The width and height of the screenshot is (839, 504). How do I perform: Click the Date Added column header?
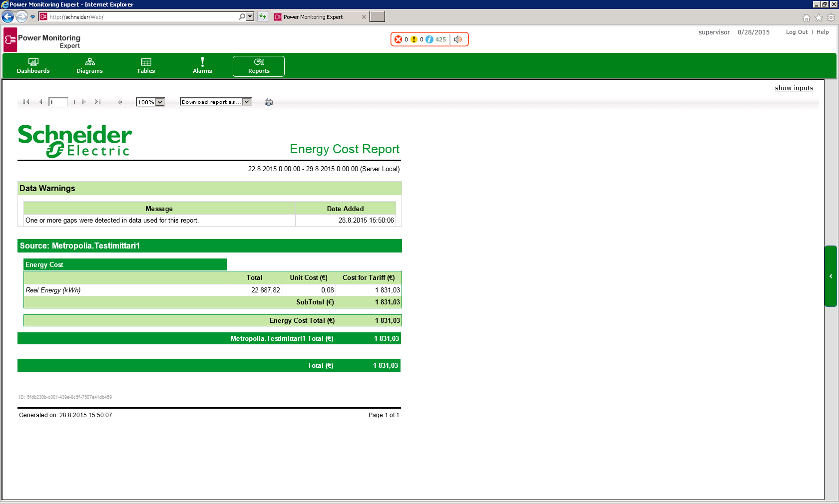tap(345, 209)
